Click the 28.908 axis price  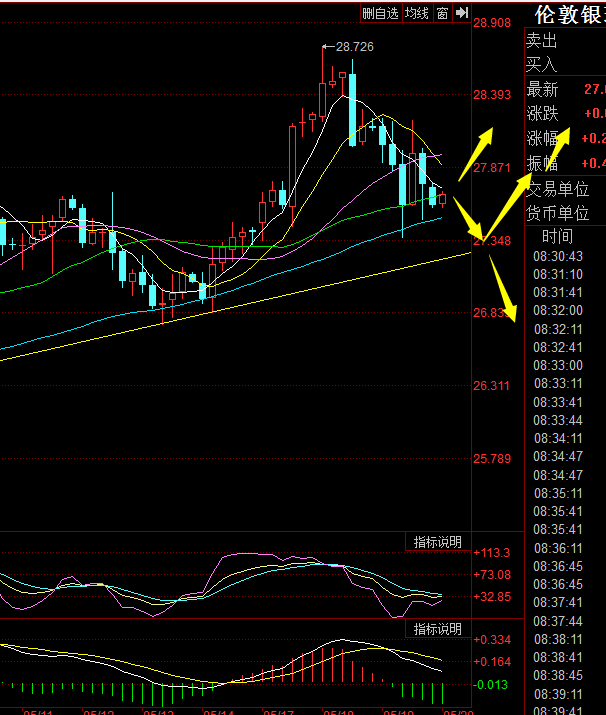(492, 22)
